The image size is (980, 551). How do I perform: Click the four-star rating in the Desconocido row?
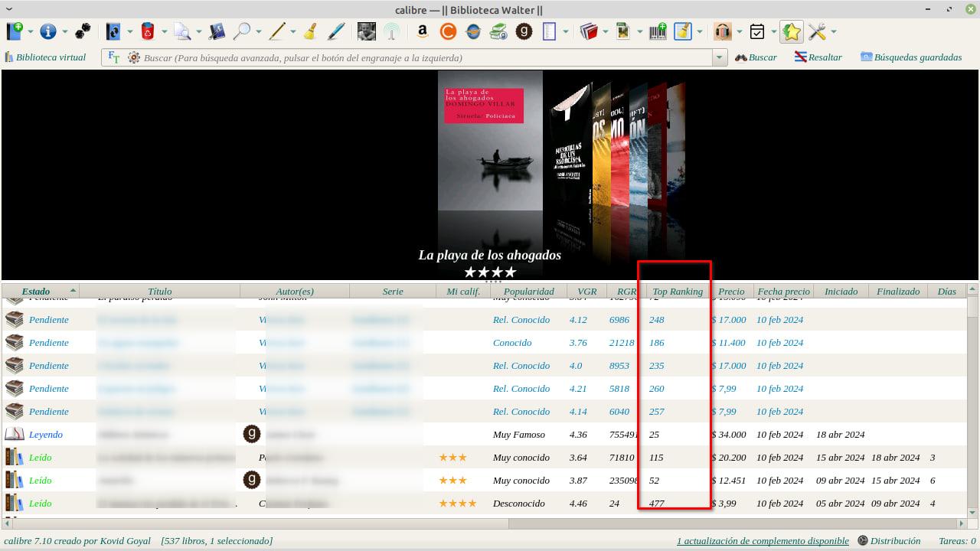pyautogui.click(x=458, y=503)
